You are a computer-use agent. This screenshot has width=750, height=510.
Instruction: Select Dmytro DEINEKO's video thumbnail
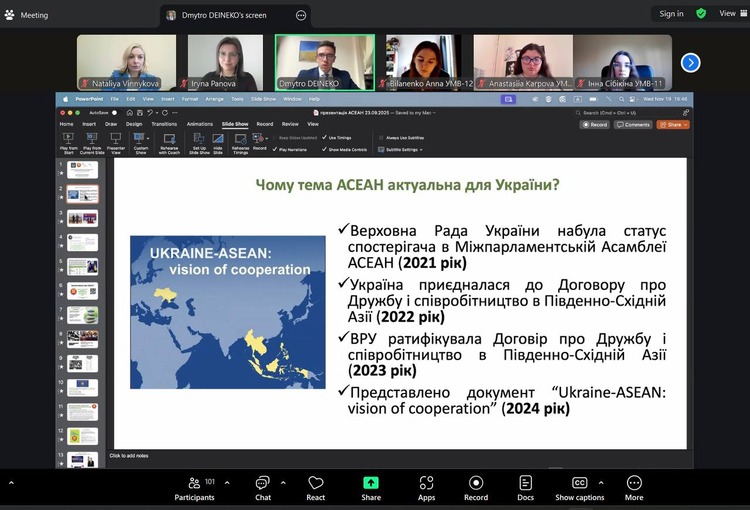(325, 62)
